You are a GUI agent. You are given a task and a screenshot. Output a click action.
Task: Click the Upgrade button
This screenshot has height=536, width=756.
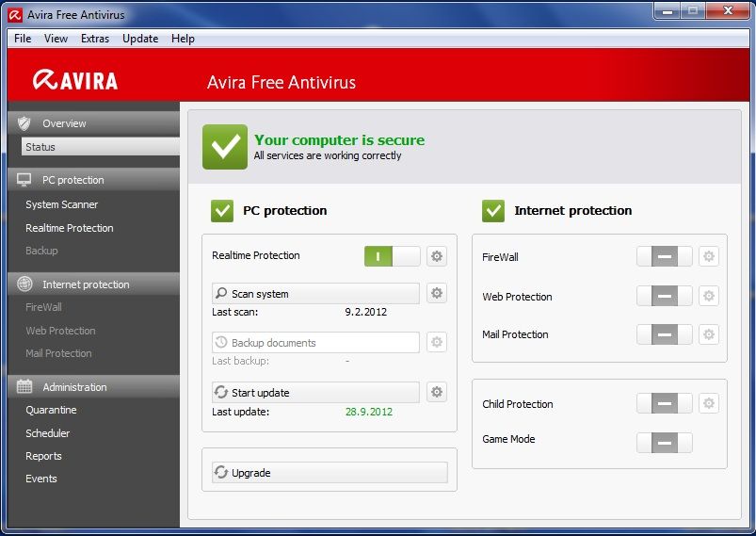pos(329,473)
